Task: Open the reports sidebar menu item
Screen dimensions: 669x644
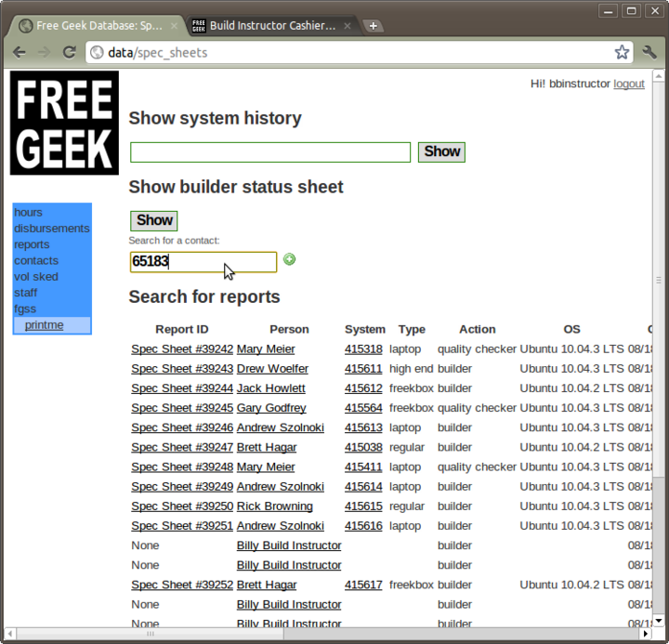Action: [32, 244]
